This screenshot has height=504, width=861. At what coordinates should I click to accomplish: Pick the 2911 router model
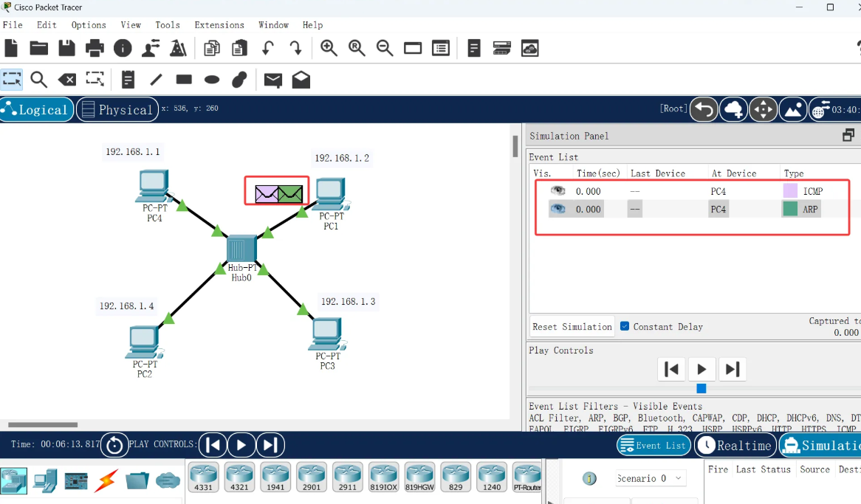click(x=348, y=477)
